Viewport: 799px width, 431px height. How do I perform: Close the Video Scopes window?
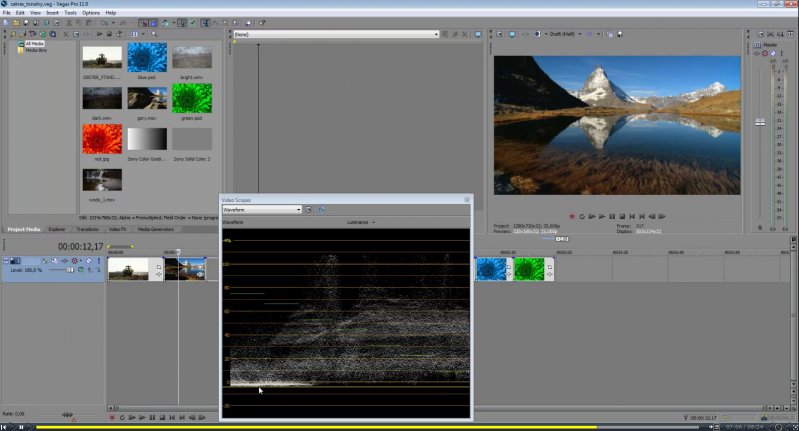[x=466, y=200]
